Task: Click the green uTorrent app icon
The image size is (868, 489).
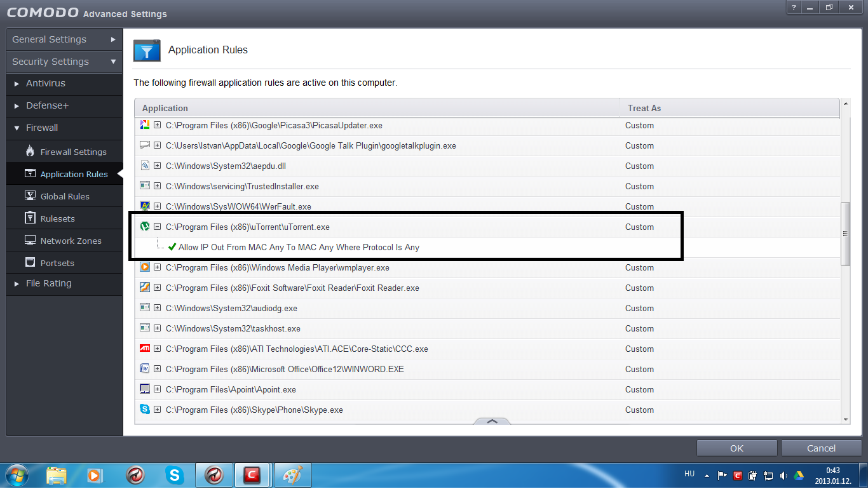Action: tap(145, 227)
